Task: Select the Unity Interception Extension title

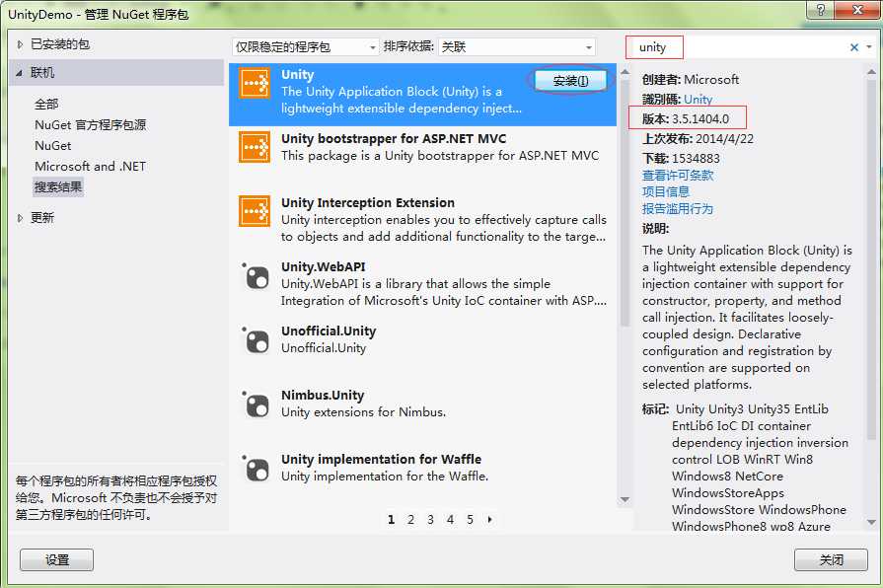Action: (368, 203)
